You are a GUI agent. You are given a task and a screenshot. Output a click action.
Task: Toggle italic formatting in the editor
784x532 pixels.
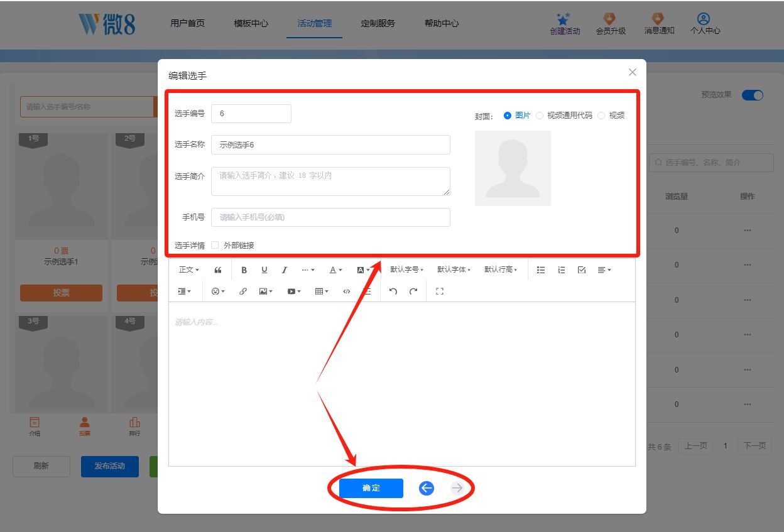(284, 270)
